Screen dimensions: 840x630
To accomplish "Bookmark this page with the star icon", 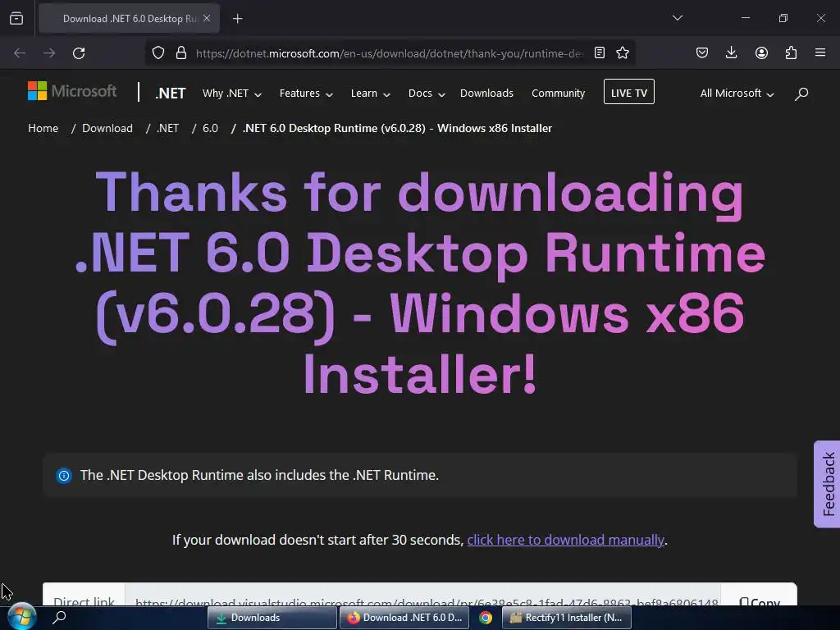I will (623, 52).
